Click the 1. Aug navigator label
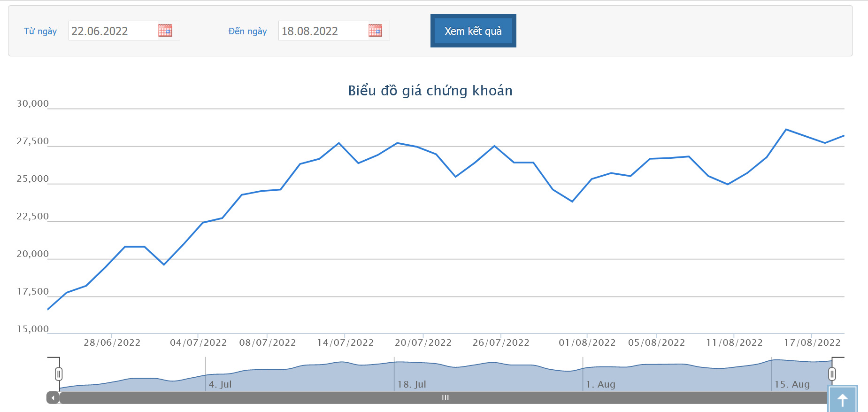This screenshot has height=412, width=868. coord(600,384)
